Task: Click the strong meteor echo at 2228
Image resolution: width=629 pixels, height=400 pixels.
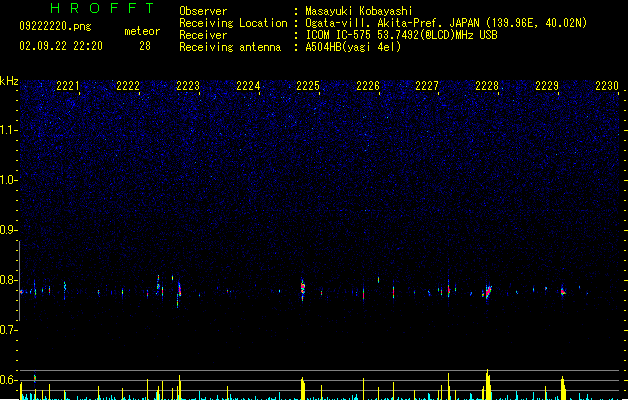Action: click(487, 291)
